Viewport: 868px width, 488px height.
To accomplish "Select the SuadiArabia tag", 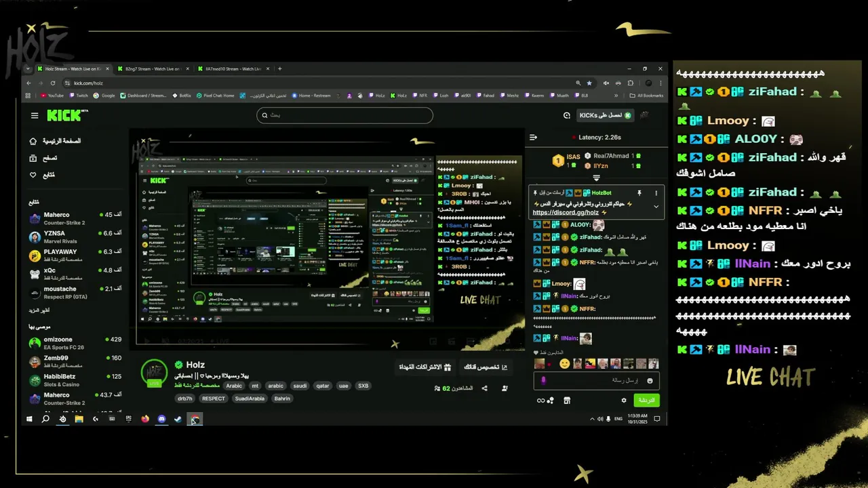I will pyautogui.click(x=250, y=399).
